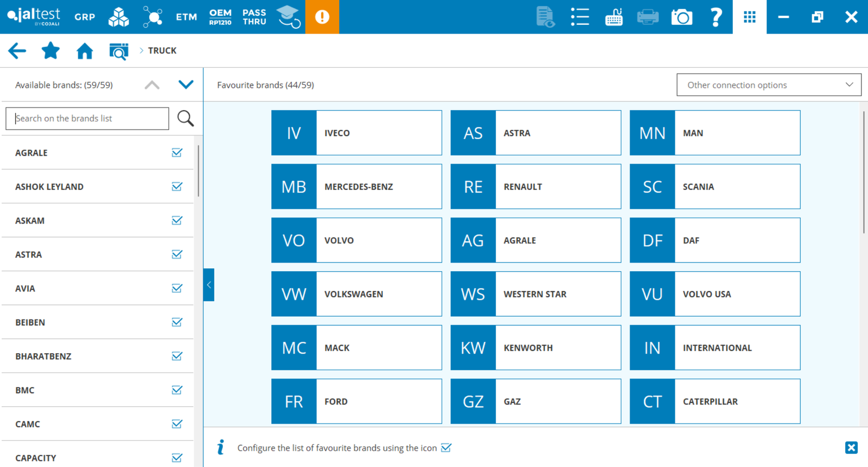Take a screenshot with the camera icon
Viewport: 868px width, 467px height.
coord(682,17)
